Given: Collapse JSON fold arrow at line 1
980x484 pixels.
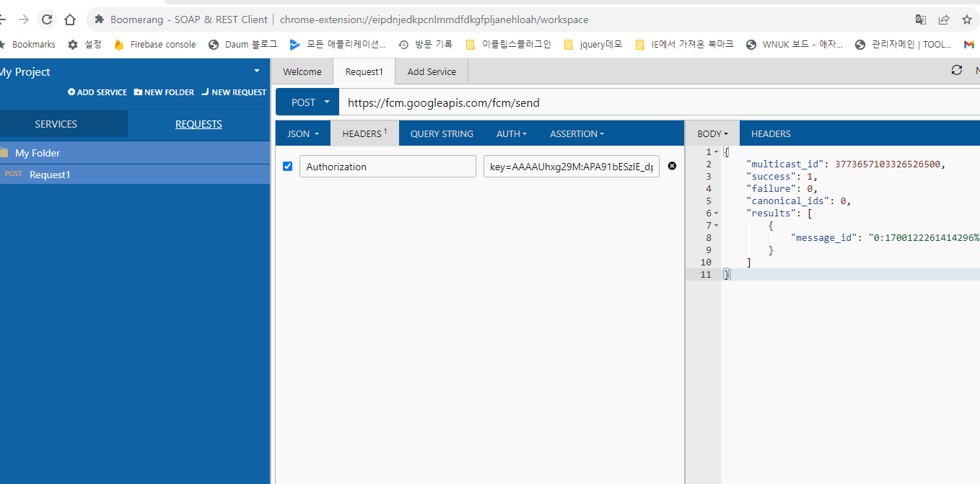Looking at the screenshot, I should [717, 152].
